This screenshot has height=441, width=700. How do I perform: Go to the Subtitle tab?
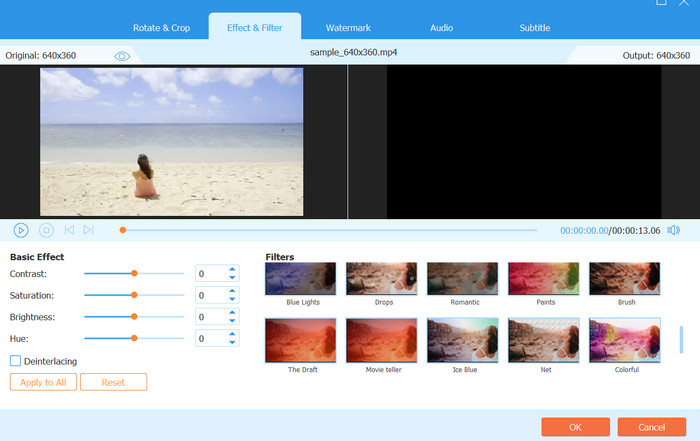click(x=534, y=28)
